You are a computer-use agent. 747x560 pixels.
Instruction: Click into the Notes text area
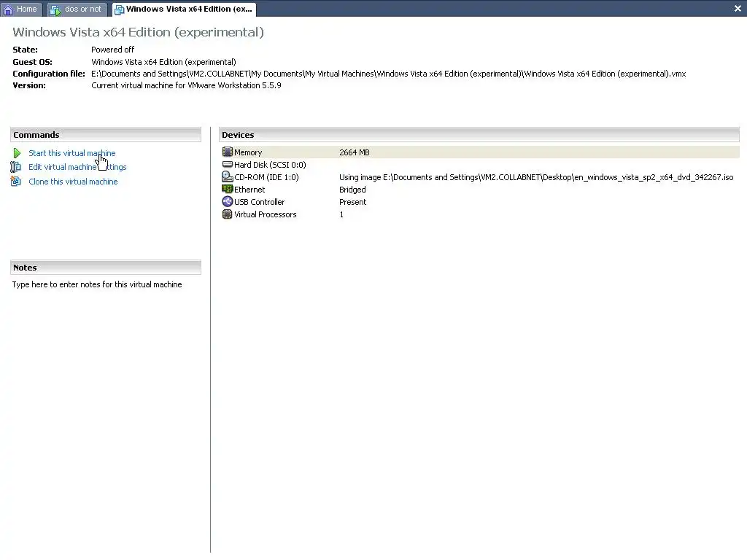(97, 284)
